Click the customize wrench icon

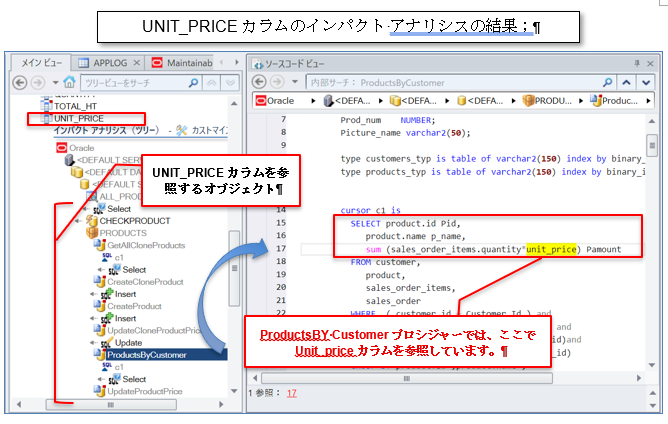pyautogui.click(x=181, y=130)
